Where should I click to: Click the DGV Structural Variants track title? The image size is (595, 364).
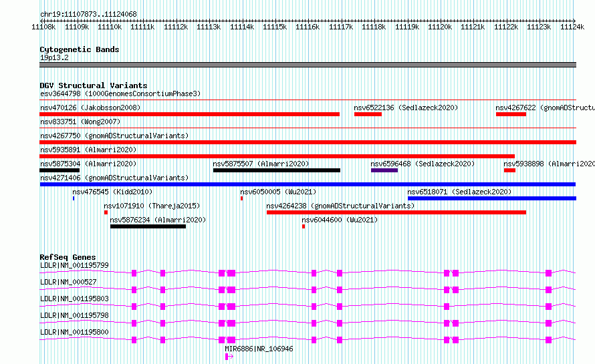pyautogui.click(x=94, y=85)
